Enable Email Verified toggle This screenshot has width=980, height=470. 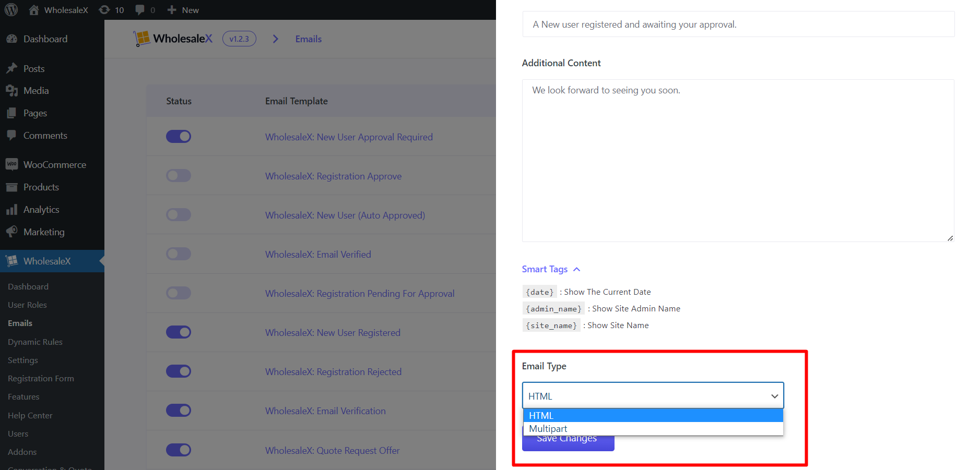coord(179,254)
